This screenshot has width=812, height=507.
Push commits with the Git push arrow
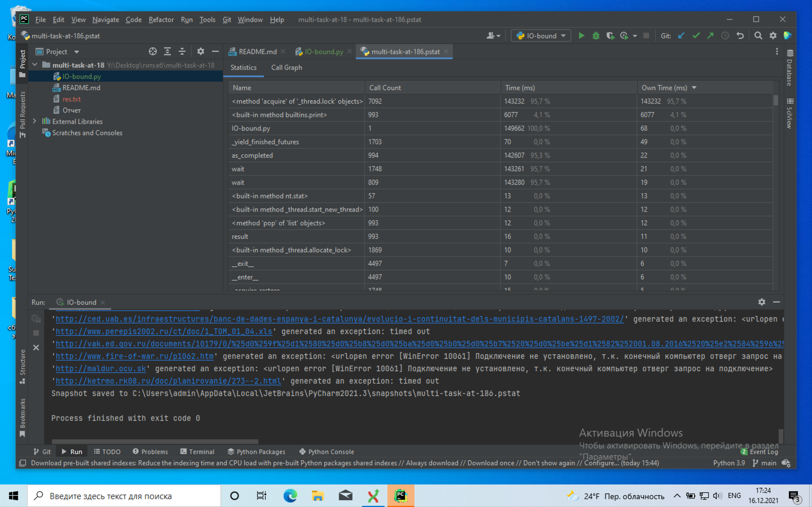click(710, 36)
